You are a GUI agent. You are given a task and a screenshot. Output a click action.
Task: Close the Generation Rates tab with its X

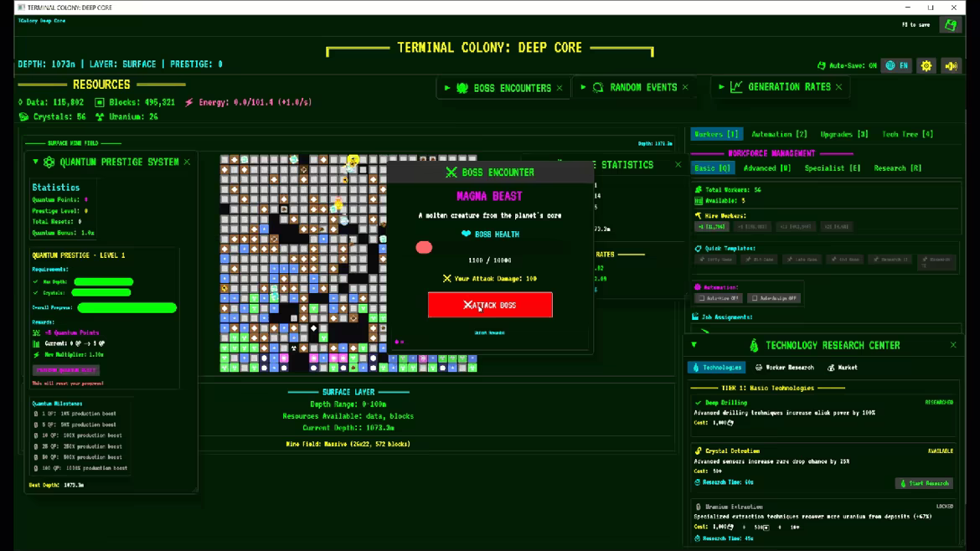(838, 87)
